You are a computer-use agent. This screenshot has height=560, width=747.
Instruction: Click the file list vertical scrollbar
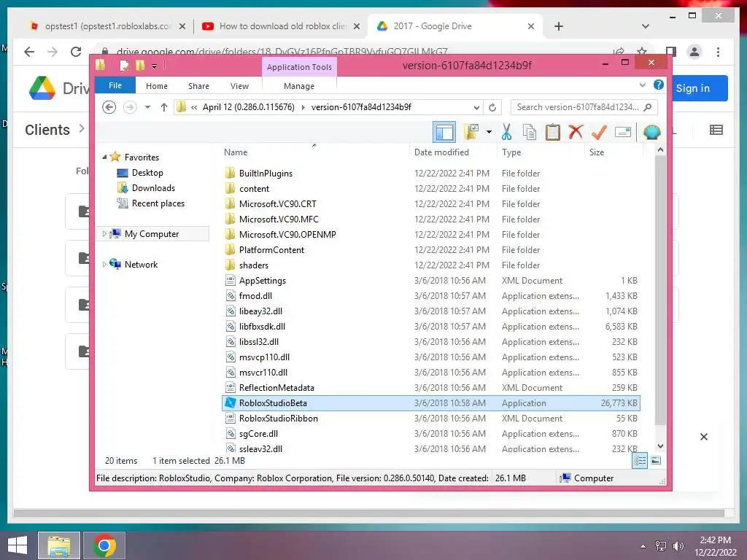(660, 290)
